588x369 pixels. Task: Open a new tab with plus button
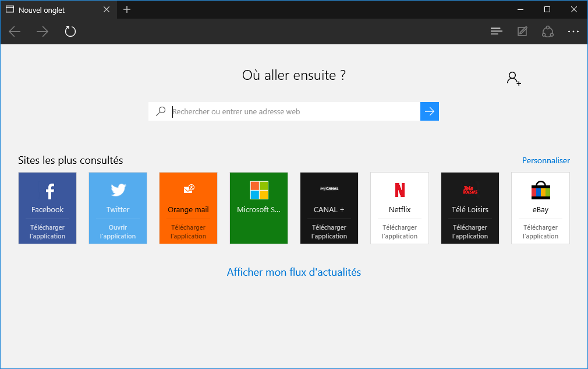coord(127,9)
